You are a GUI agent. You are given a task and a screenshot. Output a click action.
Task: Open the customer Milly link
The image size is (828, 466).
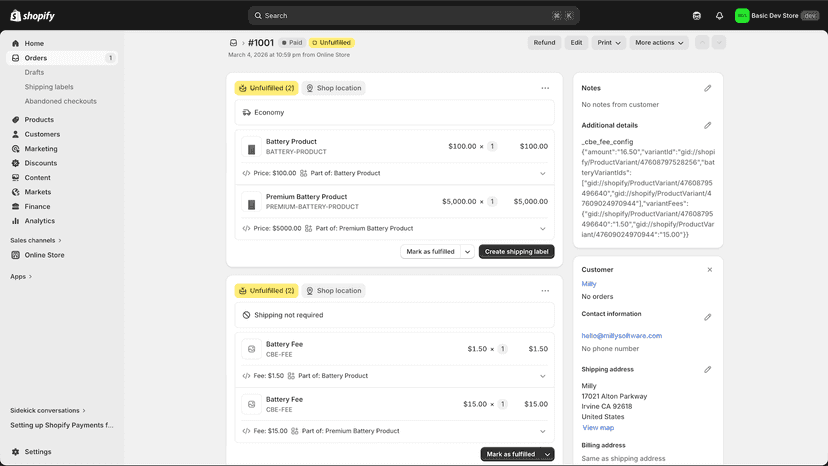tap(589, 284)
